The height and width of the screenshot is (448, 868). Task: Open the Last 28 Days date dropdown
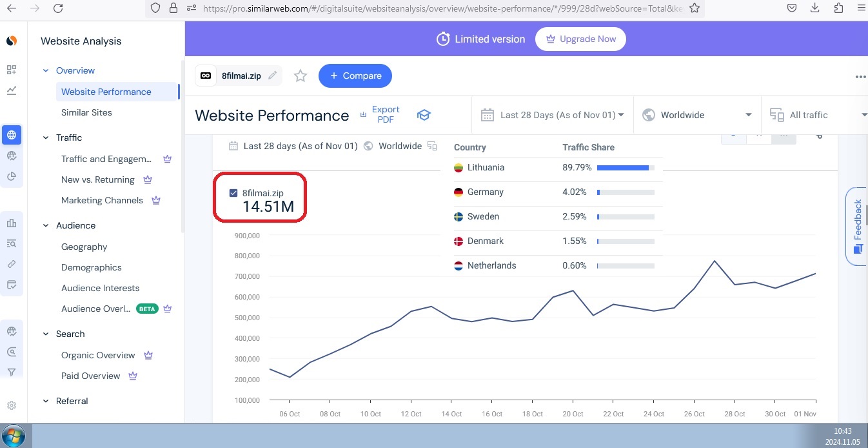tap(553, 115)
